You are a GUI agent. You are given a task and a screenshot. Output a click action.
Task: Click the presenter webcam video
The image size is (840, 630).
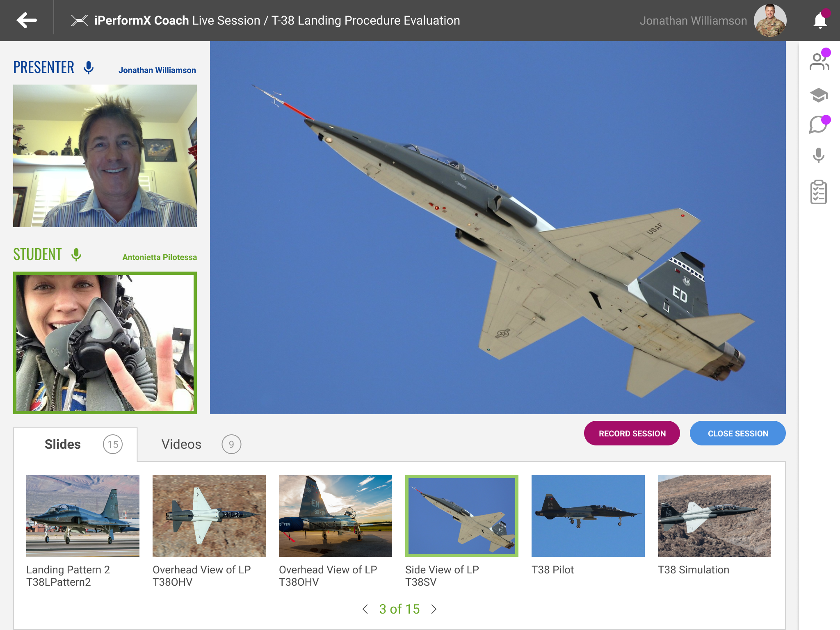pos(105,156)
